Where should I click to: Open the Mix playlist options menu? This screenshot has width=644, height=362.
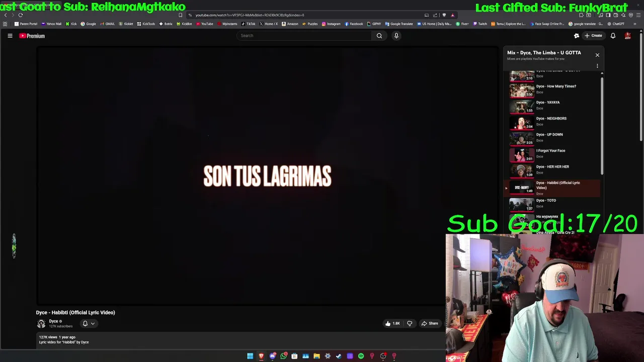(597, 66)
